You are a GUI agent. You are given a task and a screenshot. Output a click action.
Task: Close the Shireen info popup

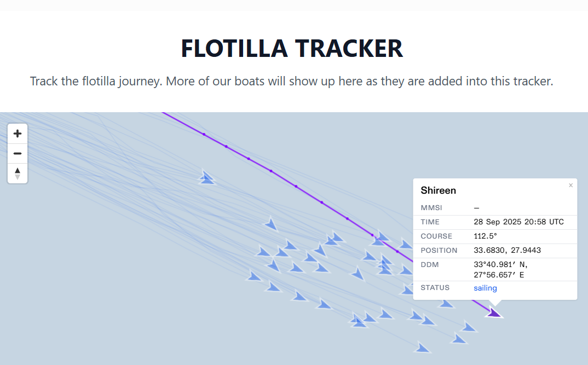pos(570,186)
